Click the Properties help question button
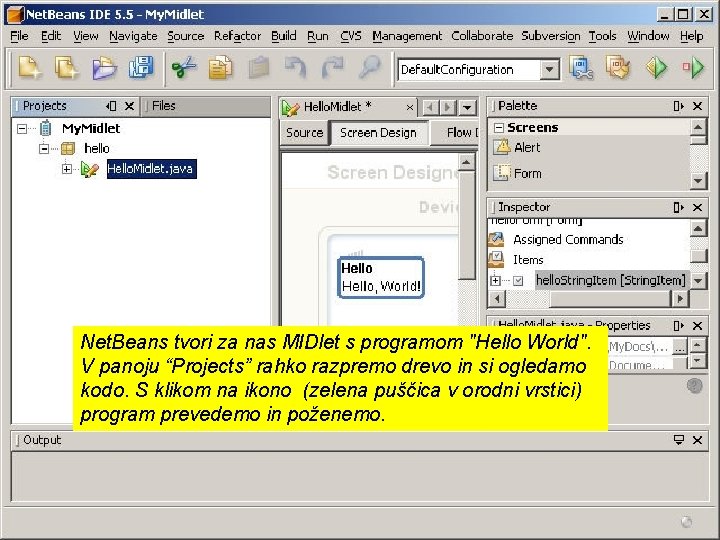This screenshot has width=720, height=540. point(695,385)
